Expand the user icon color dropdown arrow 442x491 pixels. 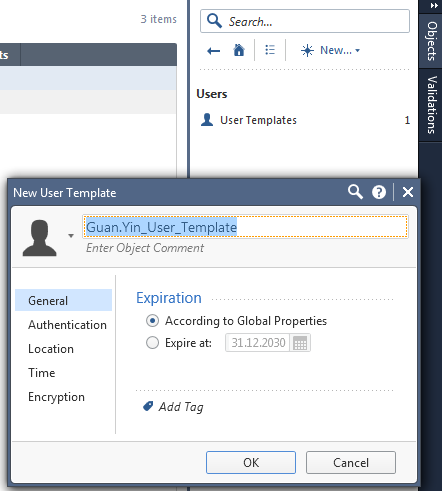pos(71,236)
